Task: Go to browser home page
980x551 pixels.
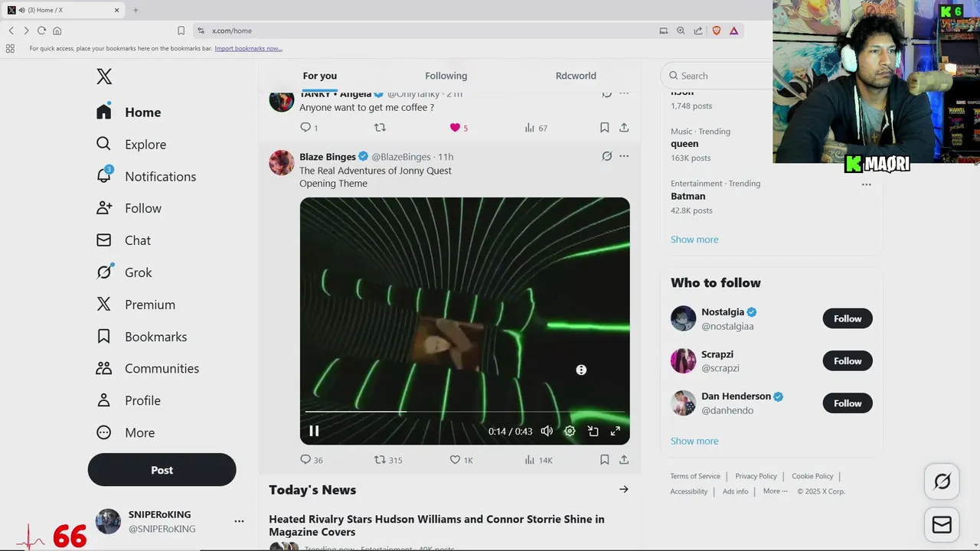Action: click(x=57, y=31)
